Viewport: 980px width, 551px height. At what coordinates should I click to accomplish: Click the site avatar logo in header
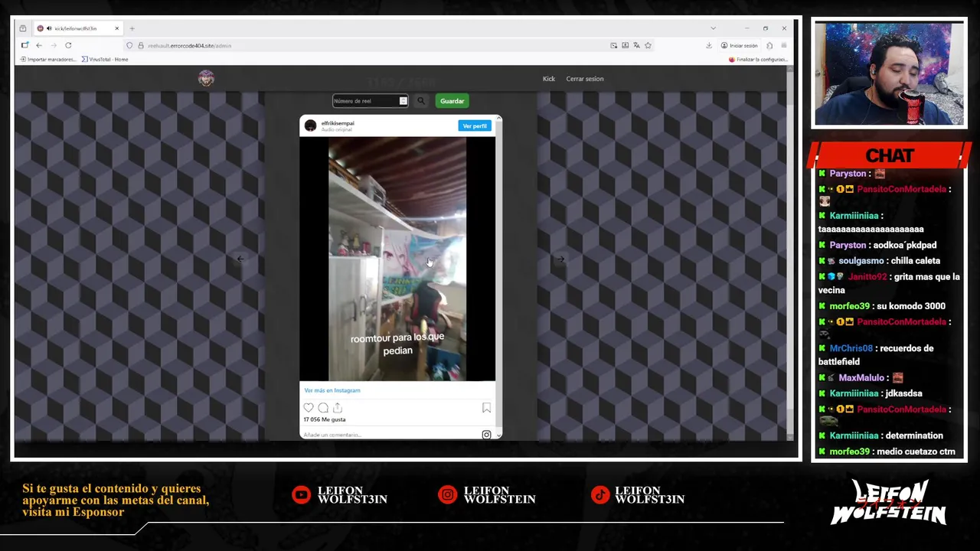tap(206, 78)
